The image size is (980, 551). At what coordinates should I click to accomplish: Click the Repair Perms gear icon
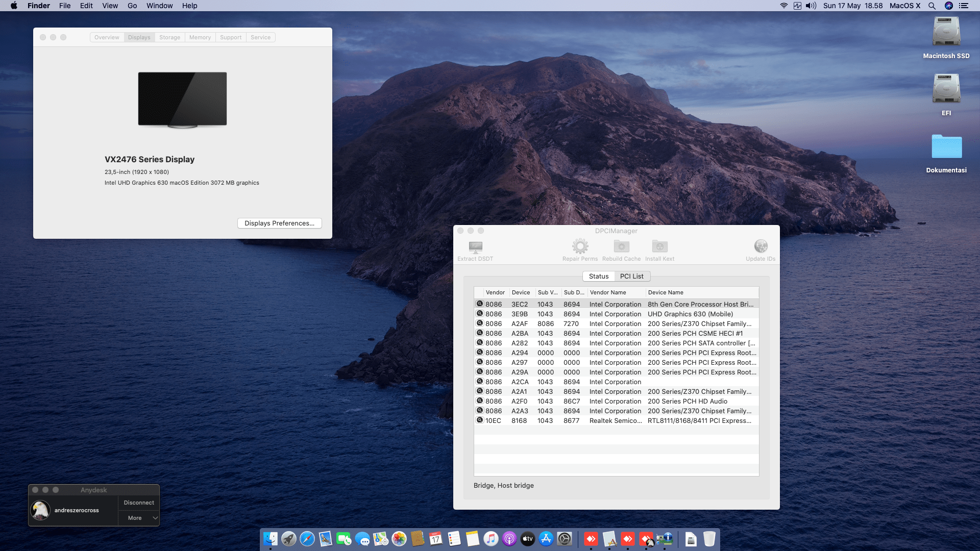tap(580, 247)
